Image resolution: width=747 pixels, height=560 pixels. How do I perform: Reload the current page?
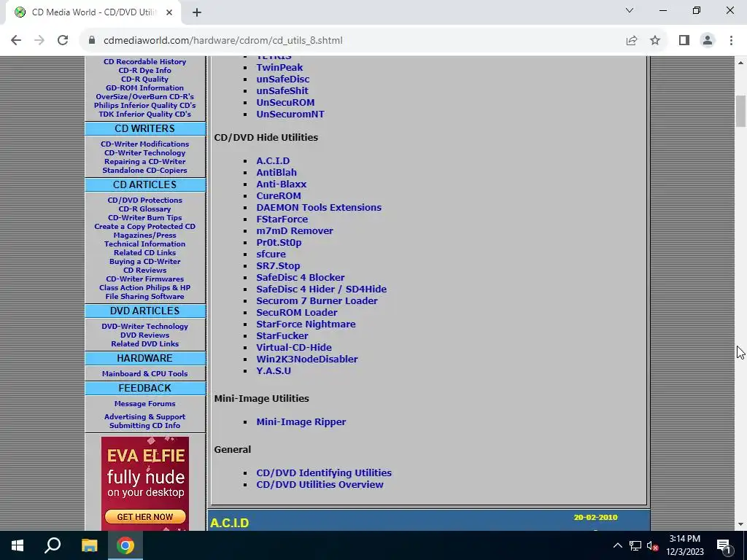point(63,41)
